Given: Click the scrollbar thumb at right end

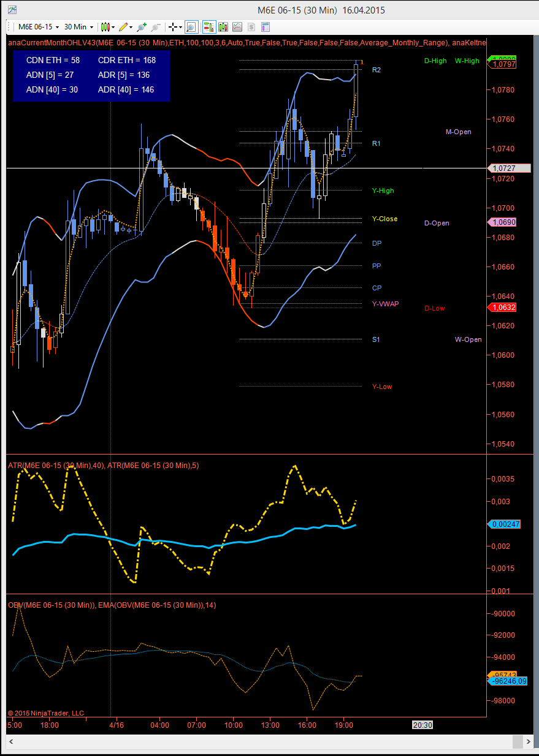Looking at the screenshot, I should [x=518, y=742].
